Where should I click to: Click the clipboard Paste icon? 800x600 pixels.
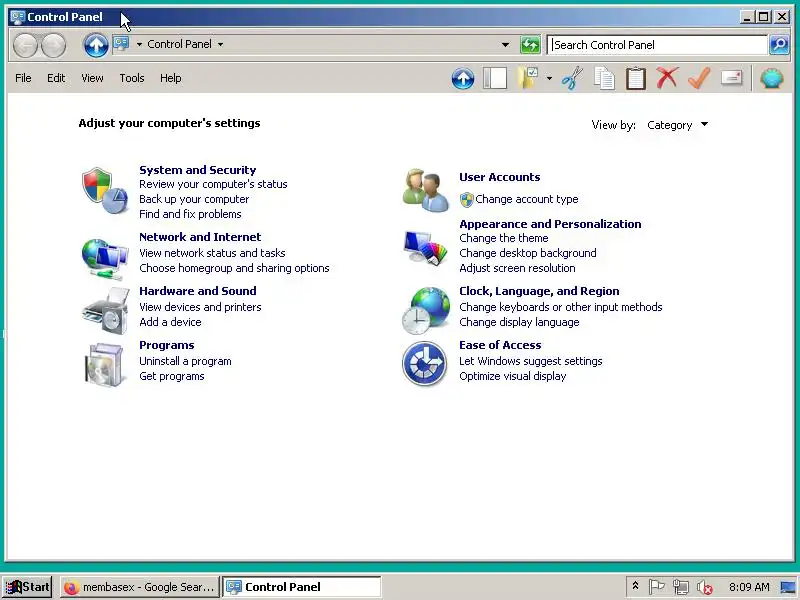[636, 79]
